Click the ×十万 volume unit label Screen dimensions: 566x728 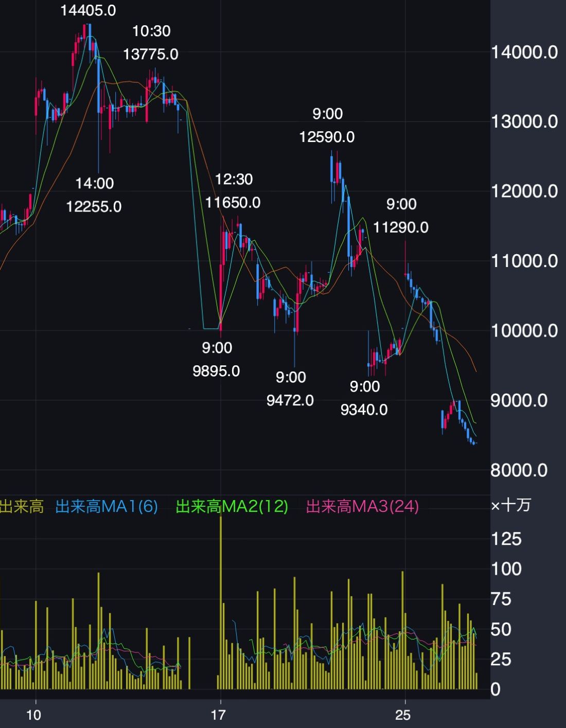[x=510, y=505]
